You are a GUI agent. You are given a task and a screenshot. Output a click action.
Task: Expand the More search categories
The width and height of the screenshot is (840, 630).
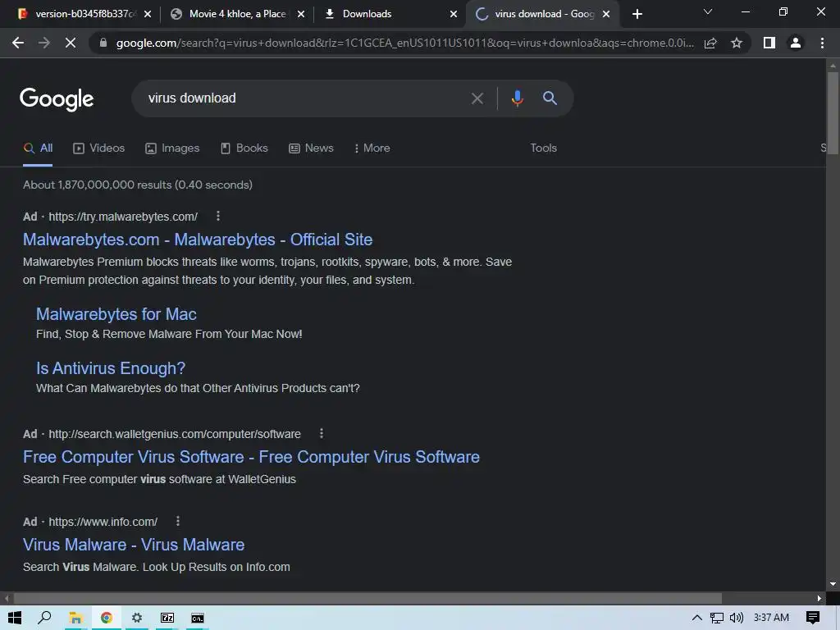click(x=372, y=148)
